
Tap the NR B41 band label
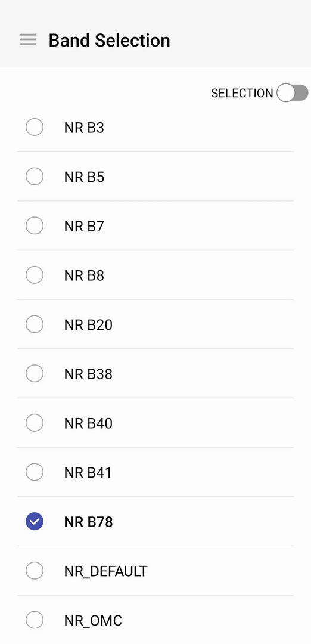pyautogui.click(x=88, y=473)
